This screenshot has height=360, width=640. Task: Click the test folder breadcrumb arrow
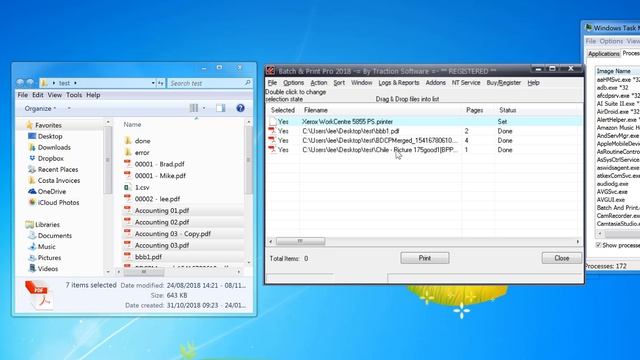[76, 83]
